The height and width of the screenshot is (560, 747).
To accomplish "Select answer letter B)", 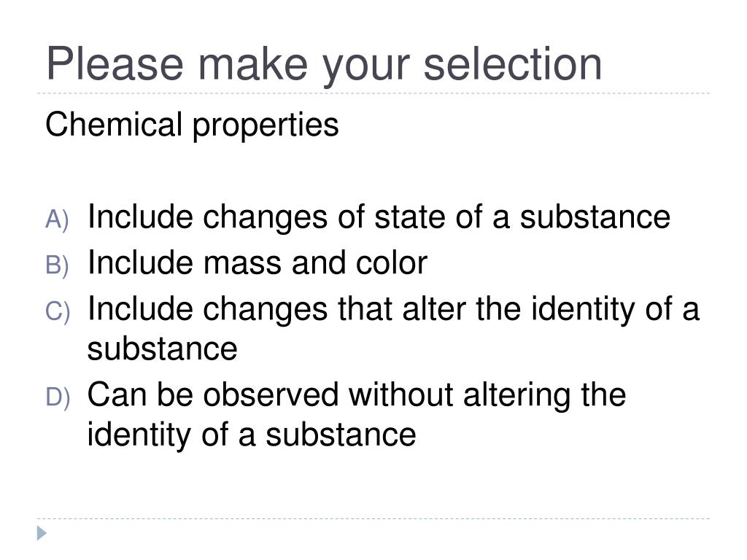I will pos(57,265).
